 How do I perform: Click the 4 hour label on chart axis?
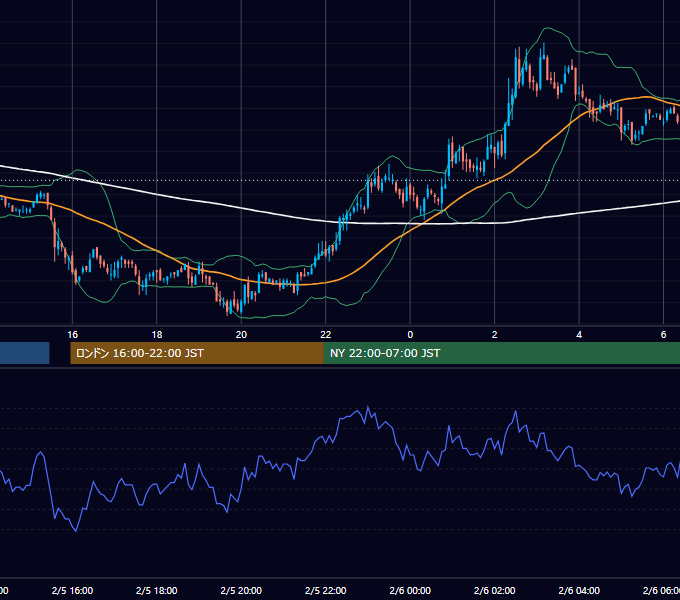click(x=579, y=335)
